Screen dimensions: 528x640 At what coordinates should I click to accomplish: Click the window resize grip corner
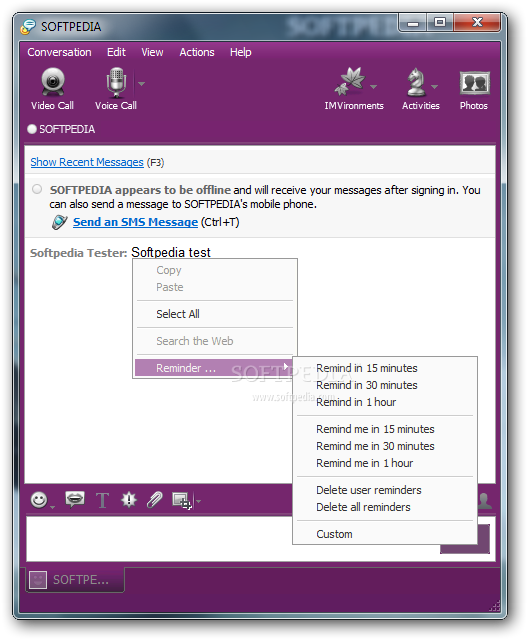(x=494, y=606)
